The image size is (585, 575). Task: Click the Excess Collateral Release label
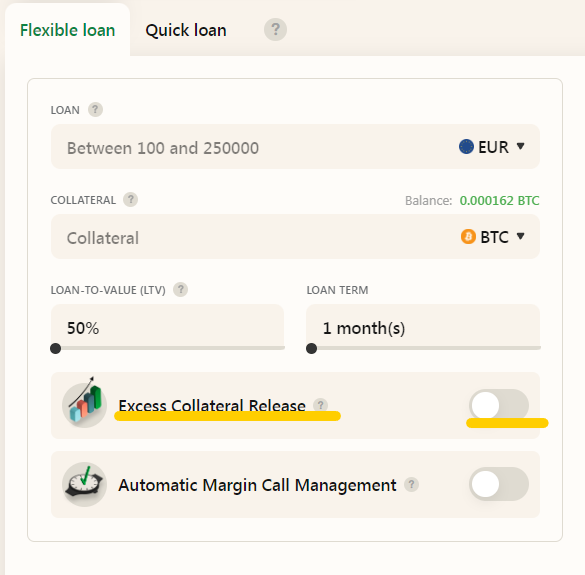pyautogui.click(x=212, y=406)
